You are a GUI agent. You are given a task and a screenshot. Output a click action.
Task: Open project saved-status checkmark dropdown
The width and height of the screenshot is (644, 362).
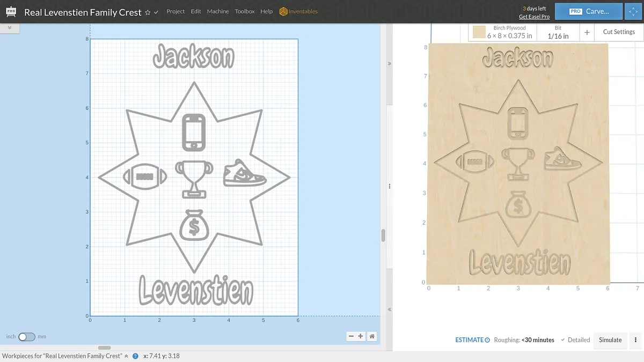click(x=156, y=12)
